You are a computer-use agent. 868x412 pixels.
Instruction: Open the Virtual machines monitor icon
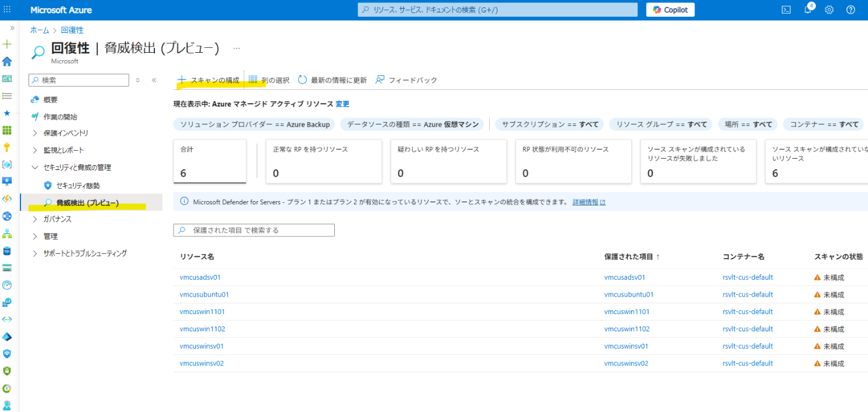pyautogui.click(x=7, y=181)
